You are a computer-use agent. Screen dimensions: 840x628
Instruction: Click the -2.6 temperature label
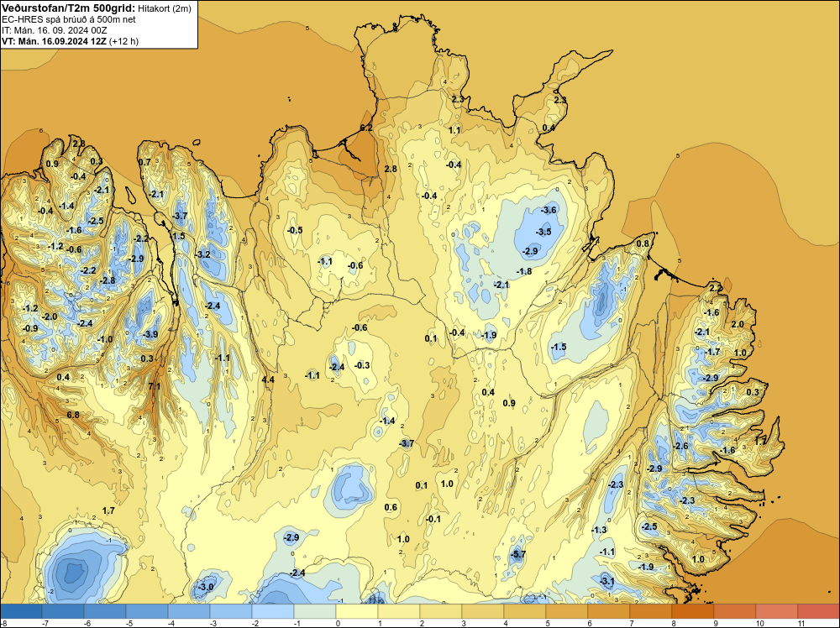680,446
